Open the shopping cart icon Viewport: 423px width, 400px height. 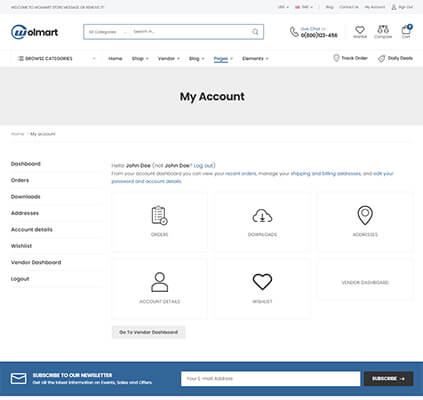tap(406, 30)
